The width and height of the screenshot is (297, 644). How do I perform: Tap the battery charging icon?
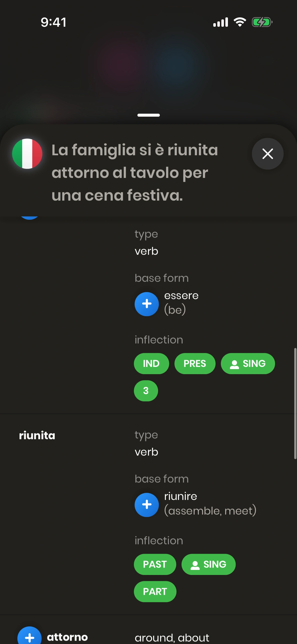pyautogui.click(x=262, y=22)
